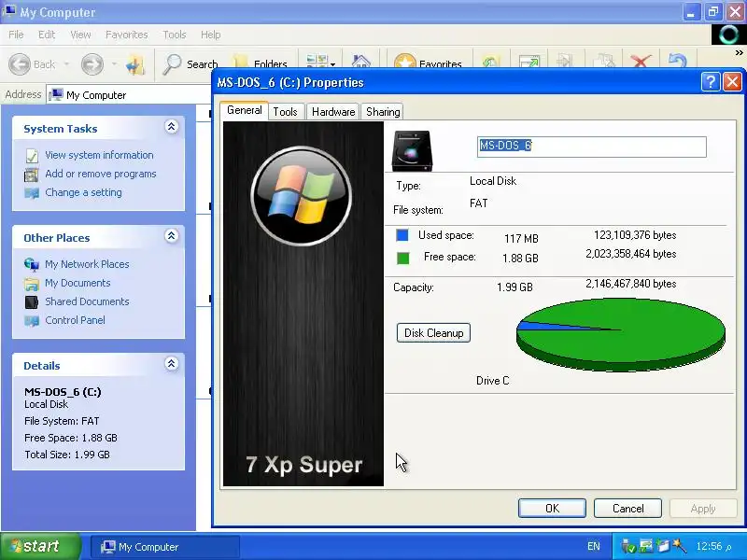This screenshot has width=747, height=560.
Task: Click the blue Undo arrow toolbar icon
Action: [x=678, y=62]
